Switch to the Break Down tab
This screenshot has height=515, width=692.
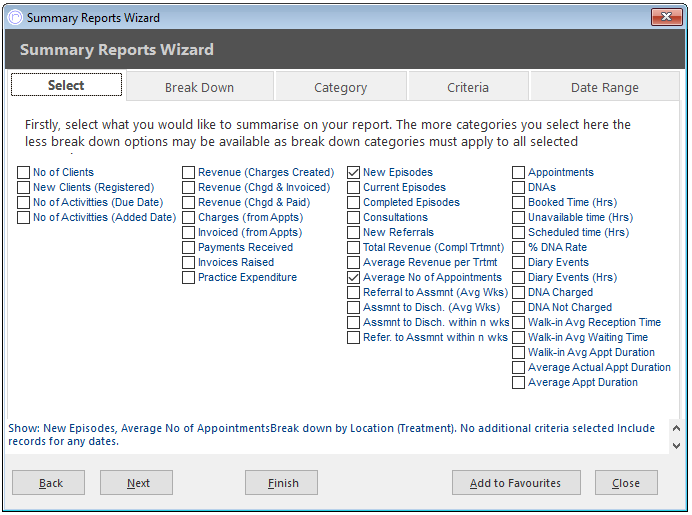(x=199, y=87)
